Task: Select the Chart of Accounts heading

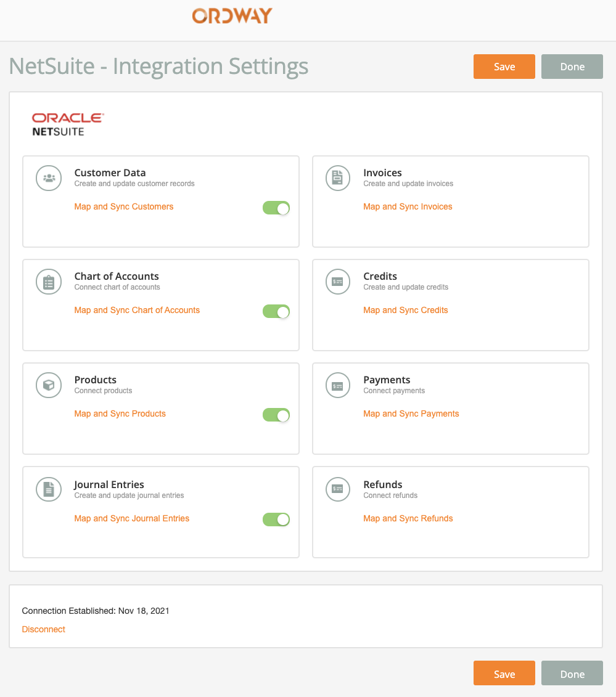Action: [117, 276]
